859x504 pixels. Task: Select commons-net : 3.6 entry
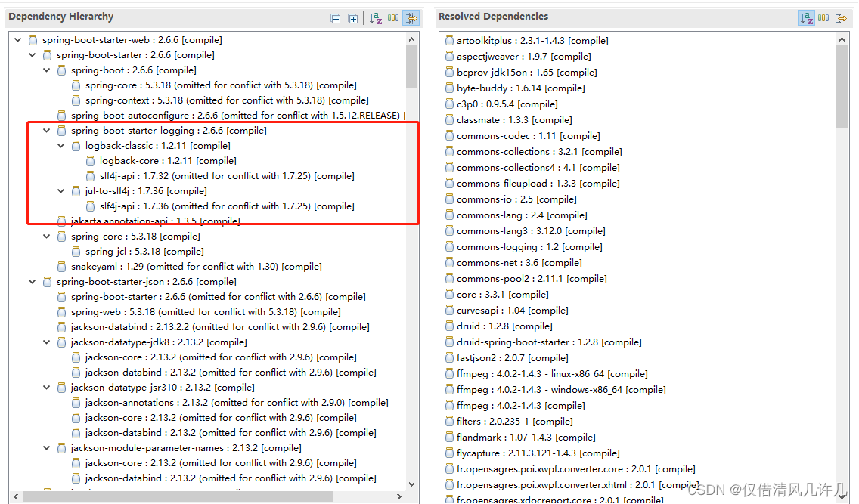click(519, 263)
